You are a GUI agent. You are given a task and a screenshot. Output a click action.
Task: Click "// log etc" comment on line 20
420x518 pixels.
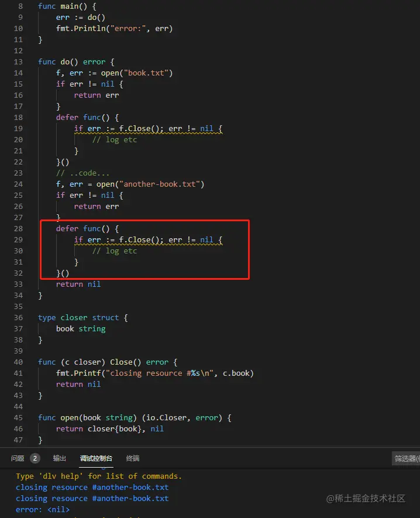[114, 140]
